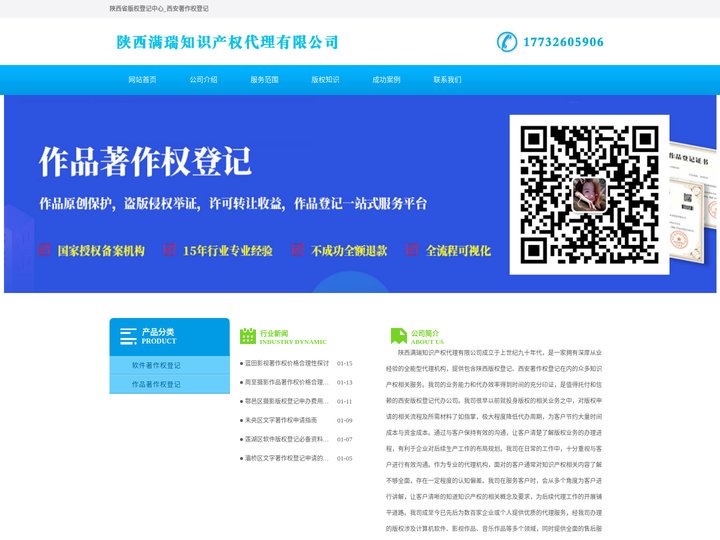
Task: Click the ABOUT US subtitle
Action: click(428, 342)
